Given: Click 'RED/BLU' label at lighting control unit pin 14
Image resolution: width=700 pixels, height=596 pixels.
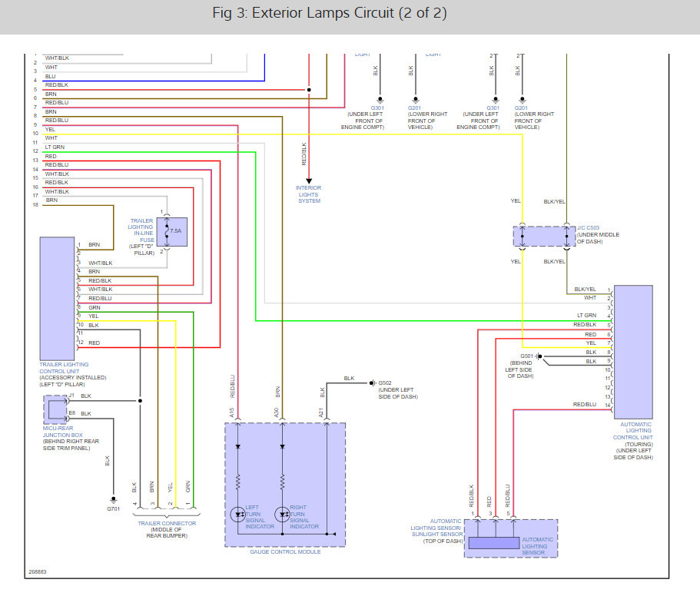Looking at the screenshot, I should (585, 404).
